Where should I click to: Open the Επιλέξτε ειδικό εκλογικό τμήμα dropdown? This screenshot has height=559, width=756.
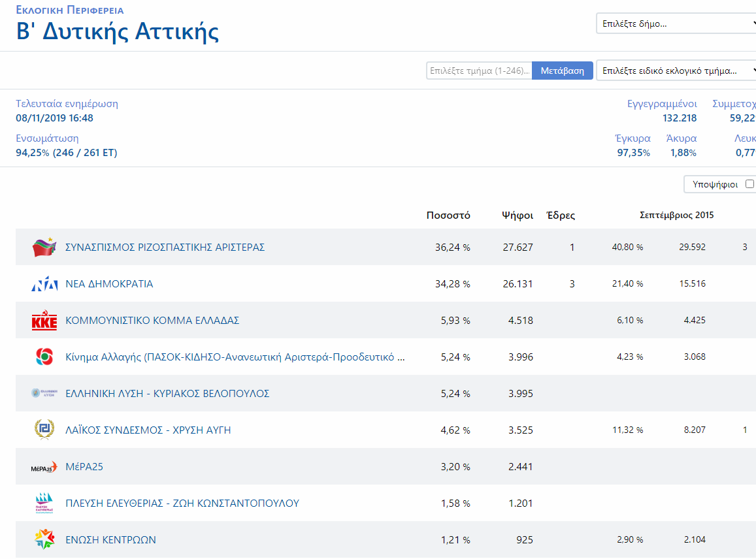click(676, 71)
